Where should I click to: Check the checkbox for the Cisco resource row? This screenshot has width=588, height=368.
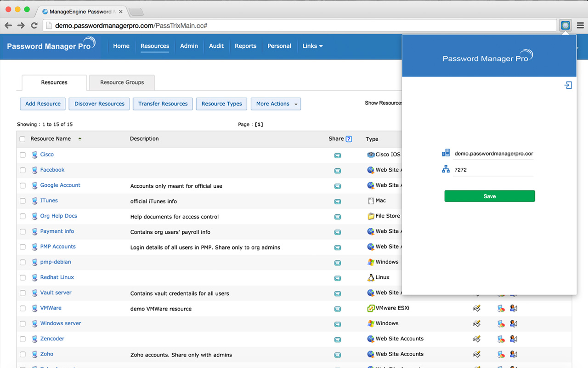coord(23,155)
